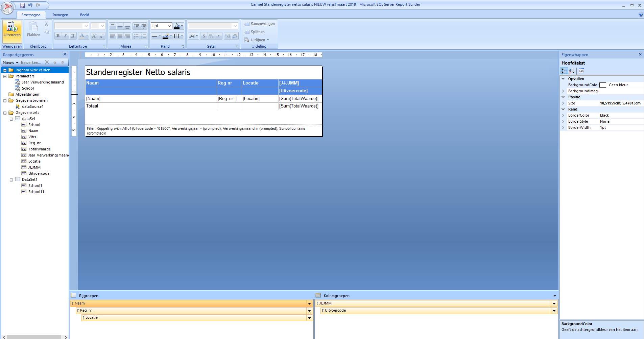Viewport: 644px width, 339px height.
Task: Decrease font size with the shrink font icon
Action: [101, 36]
